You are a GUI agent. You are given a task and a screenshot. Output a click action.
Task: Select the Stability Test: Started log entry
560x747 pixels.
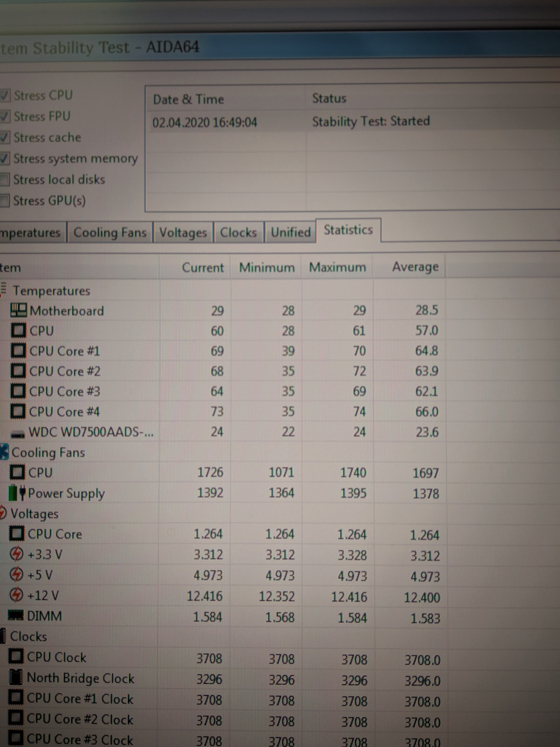pyautogui.click(x=371, y=121)
